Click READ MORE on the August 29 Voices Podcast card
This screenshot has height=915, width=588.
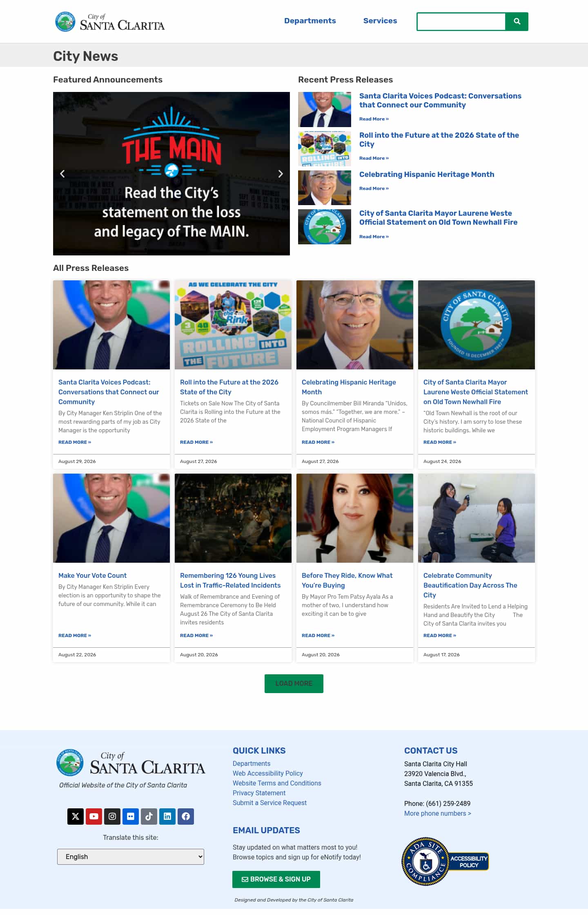(75, 442)
